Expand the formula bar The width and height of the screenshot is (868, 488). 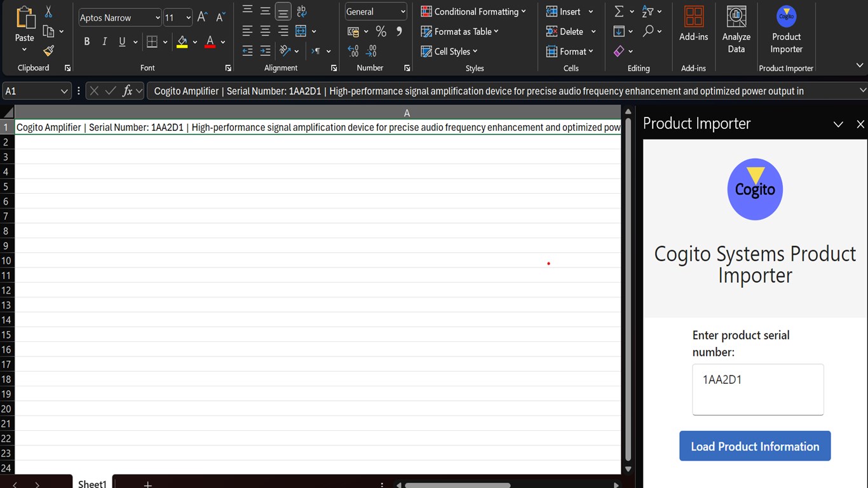pos(862,91)
